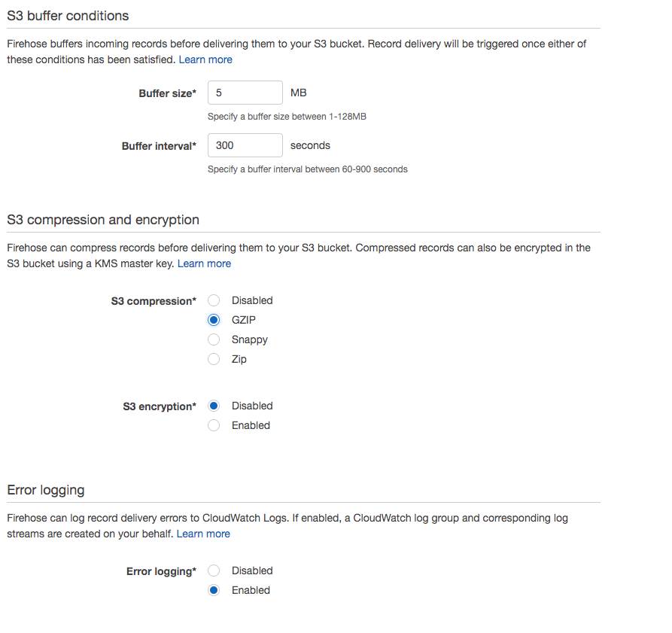Open Learn more about buffer conditions
Image resolution: width=672 pixels, height=633 pixels.
[x=205, y=59]
